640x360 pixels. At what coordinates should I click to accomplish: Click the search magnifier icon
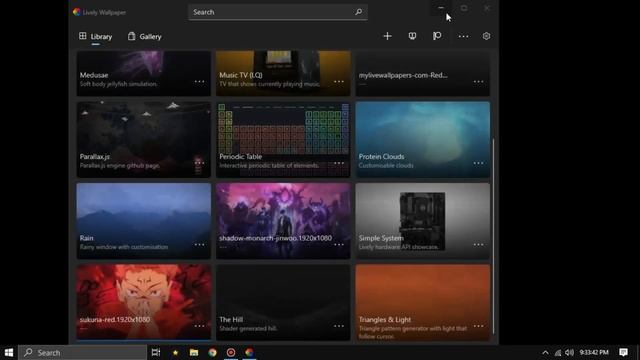point(358,12)
